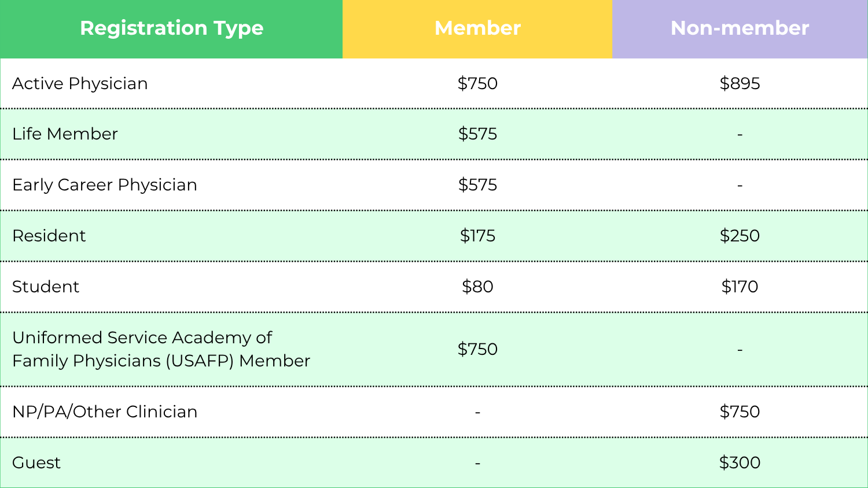Select the Guest row label
This screenshot has height=488, width=868.
(x=36, y=463)
